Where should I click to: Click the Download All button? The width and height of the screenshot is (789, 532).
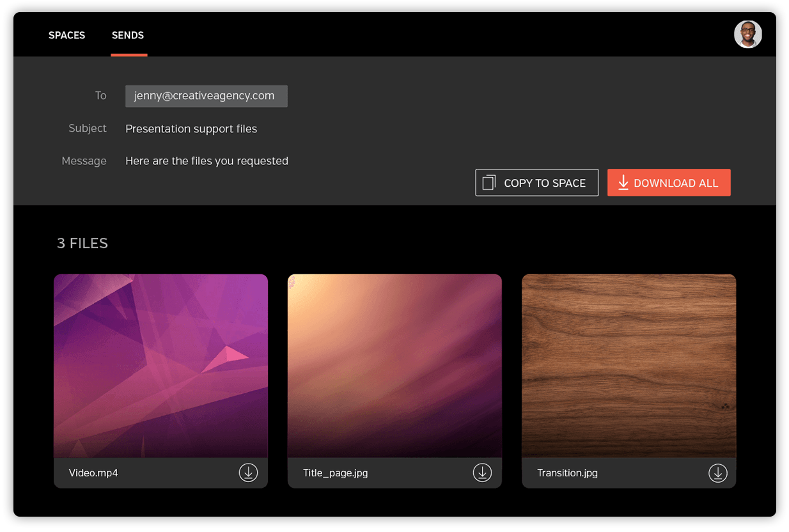(669, 182)
